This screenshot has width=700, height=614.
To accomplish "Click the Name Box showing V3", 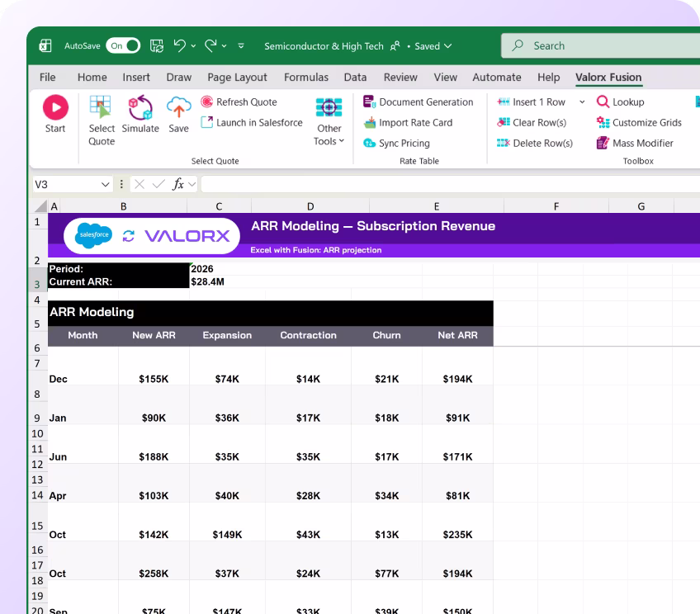I will (x=66, y=184).
